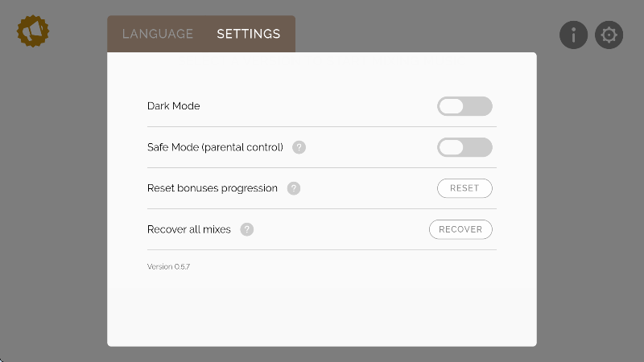Click the RECOVER button
The image size is (644, 362).
pyautogui.click(x=460, y=229)
